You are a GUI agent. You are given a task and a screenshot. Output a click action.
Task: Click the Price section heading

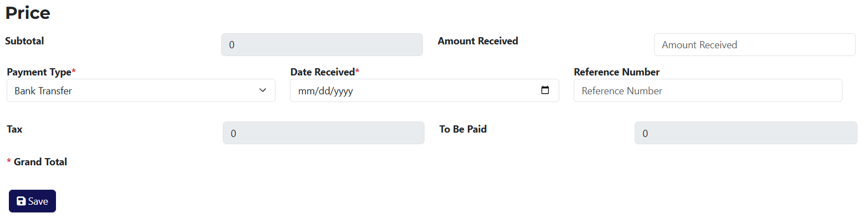pos(28,13)
